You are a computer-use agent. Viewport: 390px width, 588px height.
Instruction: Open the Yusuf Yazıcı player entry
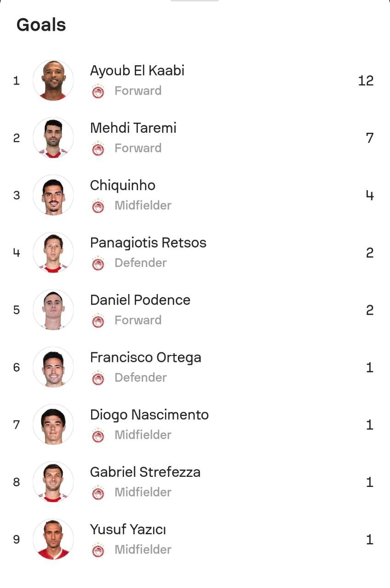coord(128,529)
